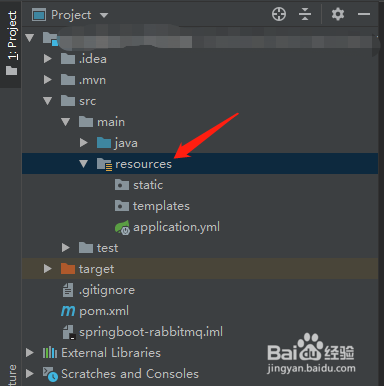
Task: Click the orange target folder icon
Action: tap(68, 269)
